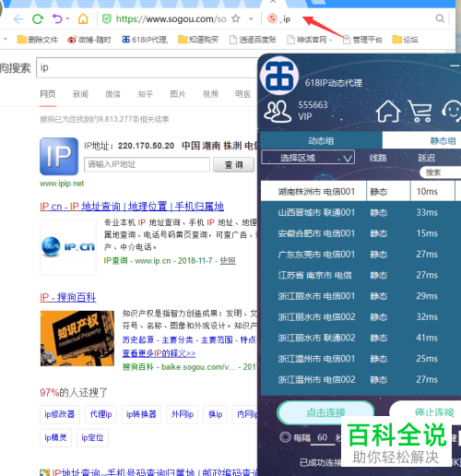The height and width of the screenshot is (476, 461).
Task: Open www.ipip.net link
Action: [x=62, y=184]
